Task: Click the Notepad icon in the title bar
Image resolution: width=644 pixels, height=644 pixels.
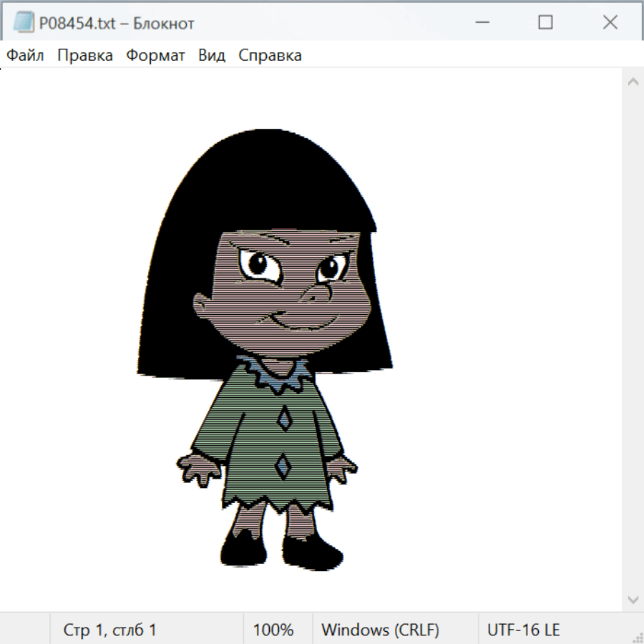Action: click(x=24, y=23)
